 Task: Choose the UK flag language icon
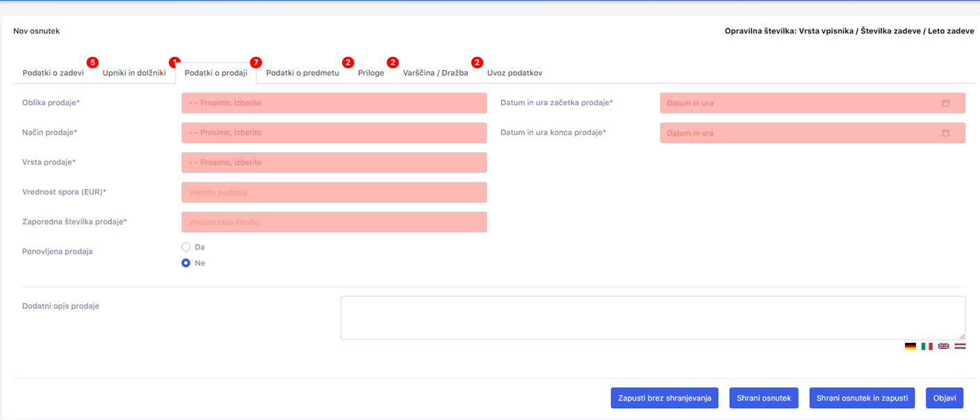pyautogui.click(x=943, y=346)
